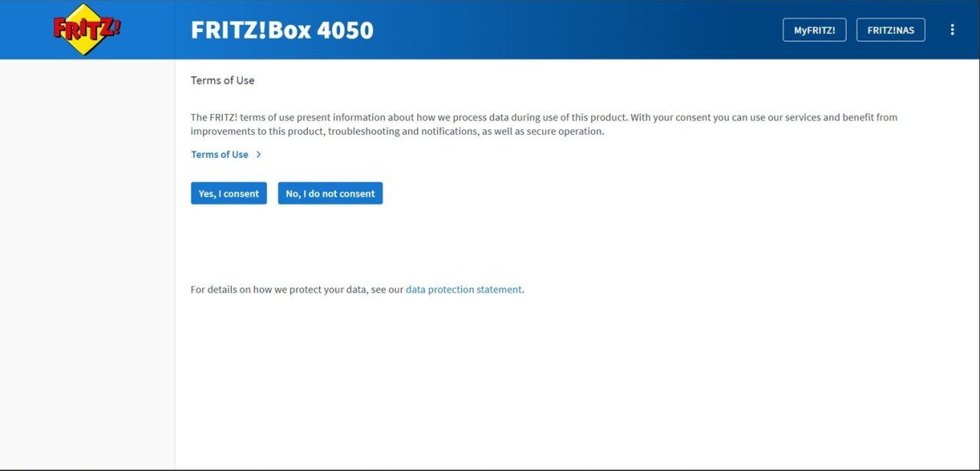
Task: Click the FRITZ! logo in the corner
Action: [87, 29]
